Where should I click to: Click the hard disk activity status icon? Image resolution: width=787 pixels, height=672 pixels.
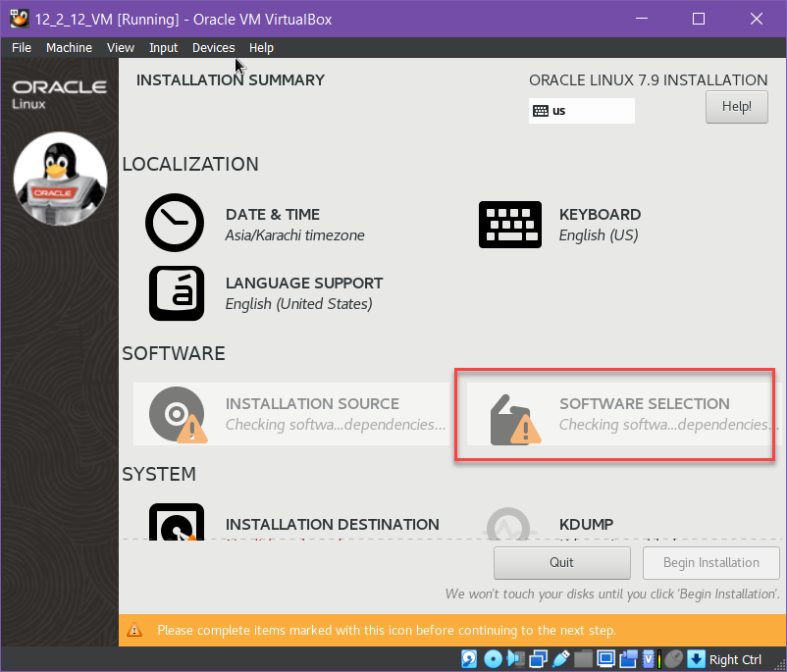pos(470,658)
